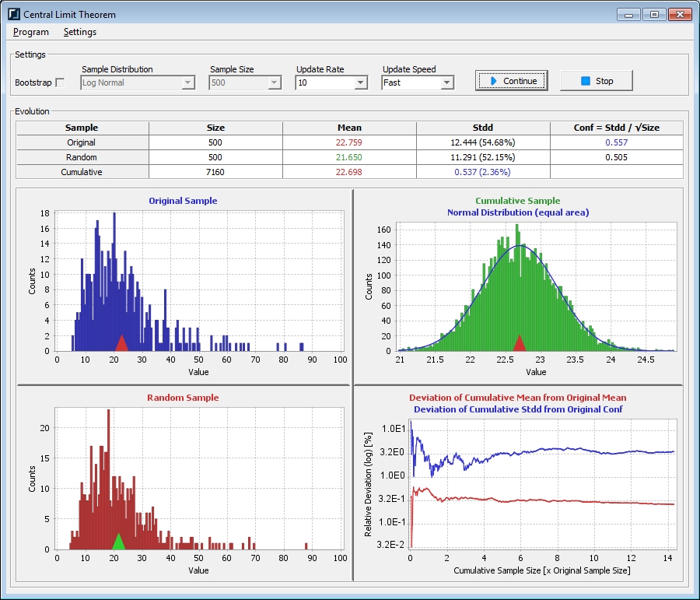Screen dimensions: 700x600
Task: Minimize the Central Limit Theorem window
Action: click(x=629, y=15)
